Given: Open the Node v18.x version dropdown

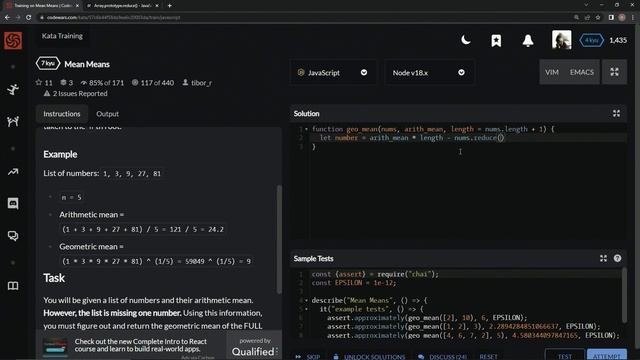Looking at the screenshot, I should pyautogui.click(x=429, y=73).
